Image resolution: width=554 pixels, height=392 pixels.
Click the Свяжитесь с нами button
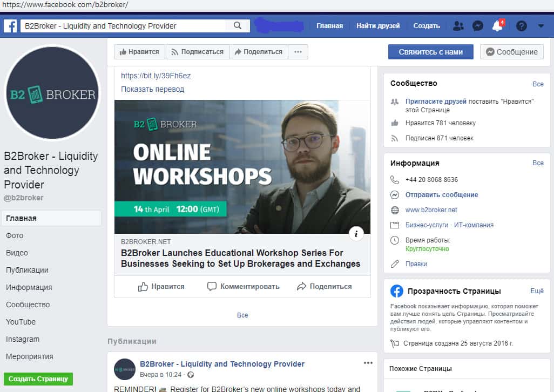coord(430,52)
